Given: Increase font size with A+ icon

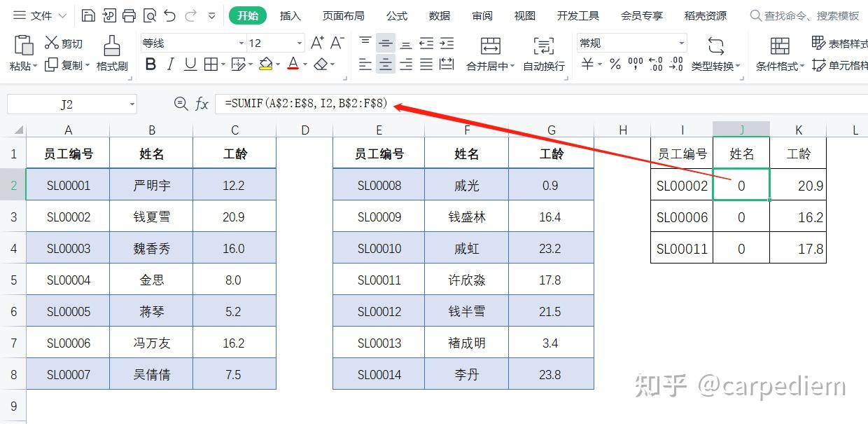Looking at the screenshot, I should point(317,43).
